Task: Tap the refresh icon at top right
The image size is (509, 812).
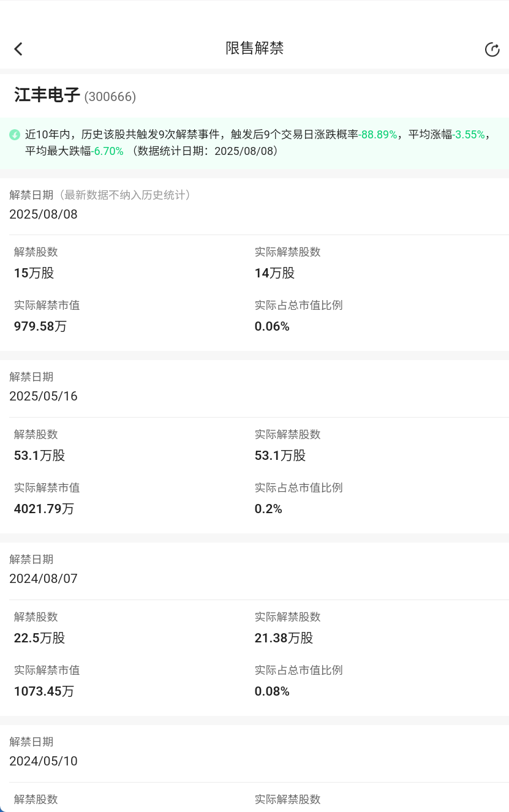Action: 492,50
